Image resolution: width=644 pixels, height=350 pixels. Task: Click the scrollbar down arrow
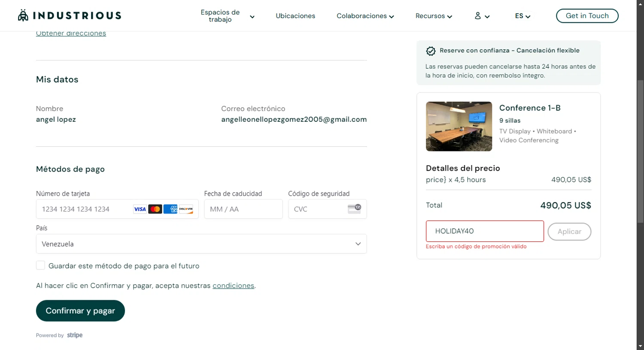[x=640, y=346]
